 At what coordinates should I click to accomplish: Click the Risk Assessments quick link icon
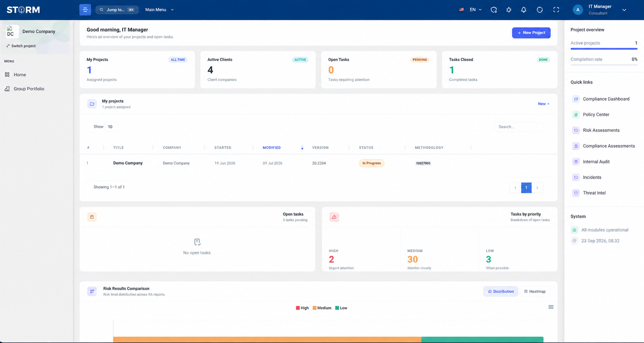point(576,130)
